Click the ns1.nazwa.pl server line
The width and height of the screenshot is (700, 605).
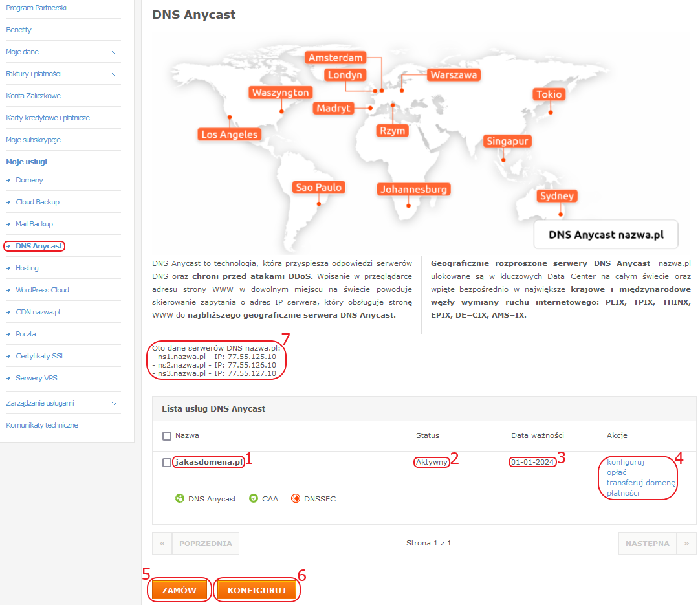(x=214, y=357)
